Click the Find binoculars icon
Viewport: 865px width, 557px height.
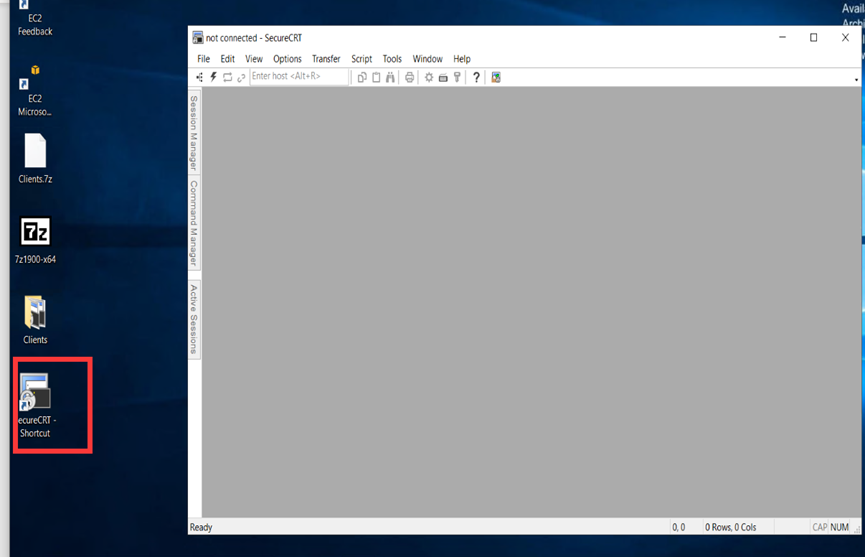tap(390, 77)
